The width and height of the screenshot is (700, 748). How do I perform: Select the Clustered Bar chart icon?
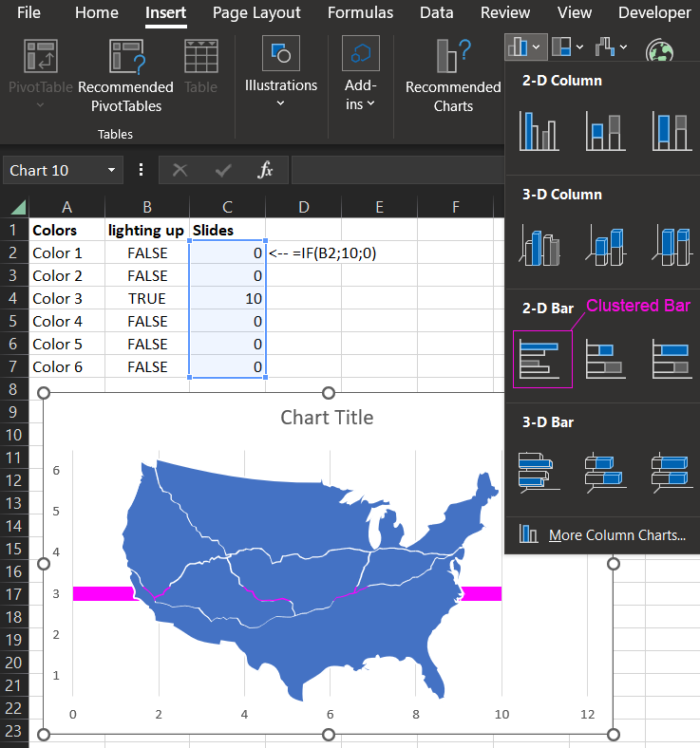(542, 359)
